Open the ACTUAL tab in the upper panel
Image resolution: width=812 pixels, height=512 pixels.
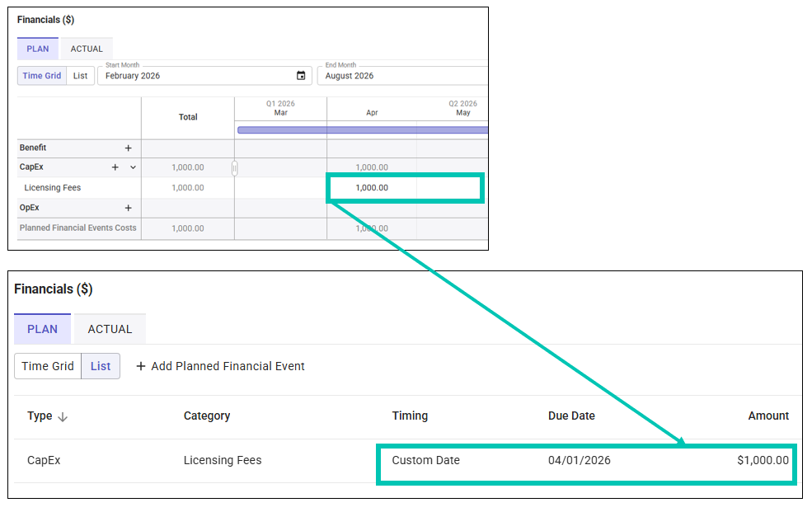[x=87, y=49]
